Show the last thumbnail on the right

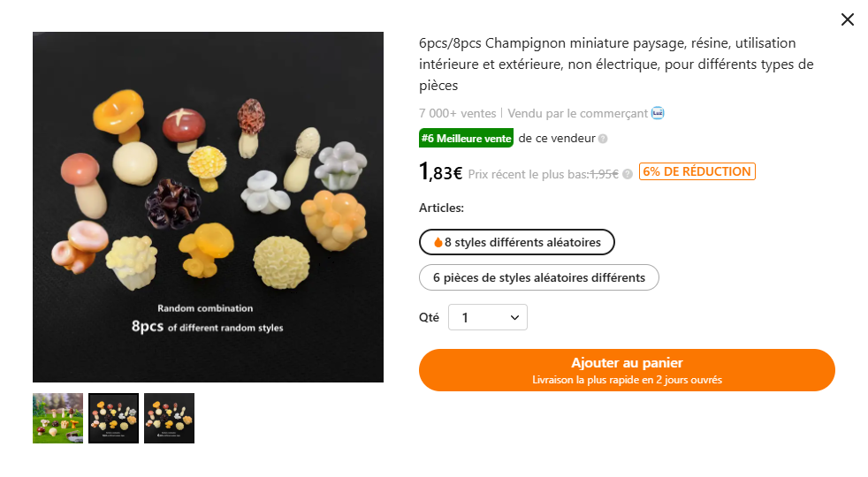click(169, 418)
